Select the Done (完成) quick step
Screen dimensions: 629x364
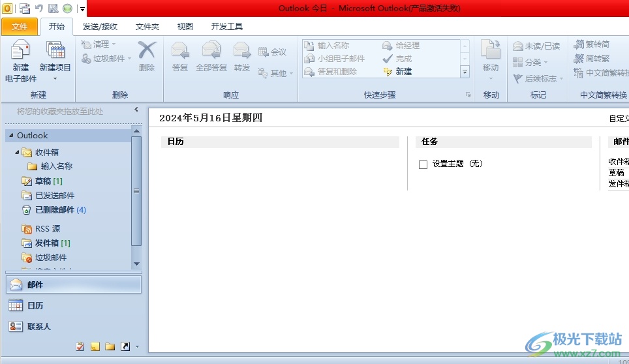[x=397, y=59]
